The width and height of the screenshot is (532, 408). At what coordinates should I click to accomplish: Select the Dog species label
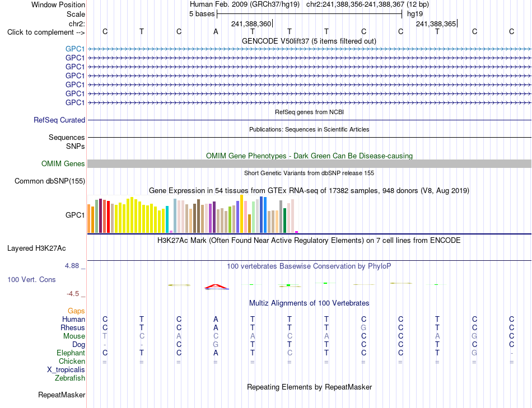tap(79, 345)
